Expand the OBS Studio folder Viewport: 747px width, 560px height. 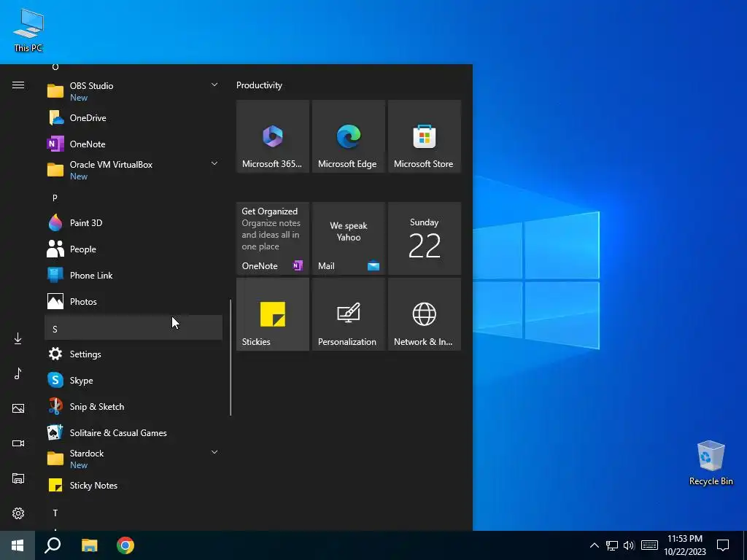click(x=133, y=91)
